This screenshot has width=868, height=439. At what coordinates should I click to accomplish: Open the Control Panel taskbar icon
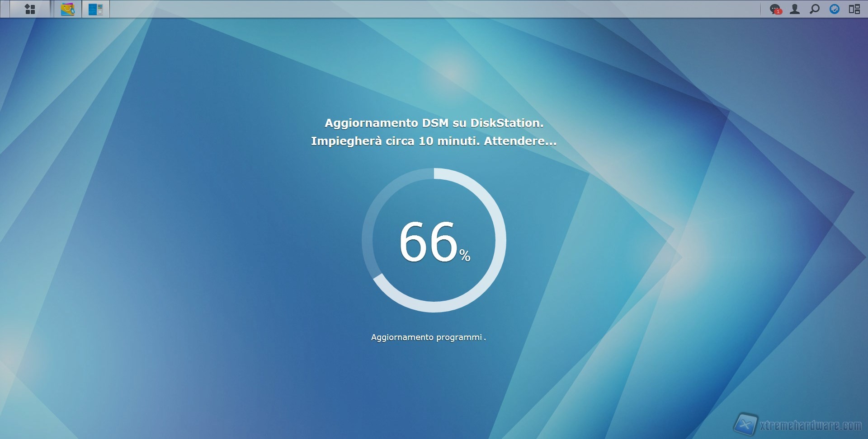coord(95,9)
